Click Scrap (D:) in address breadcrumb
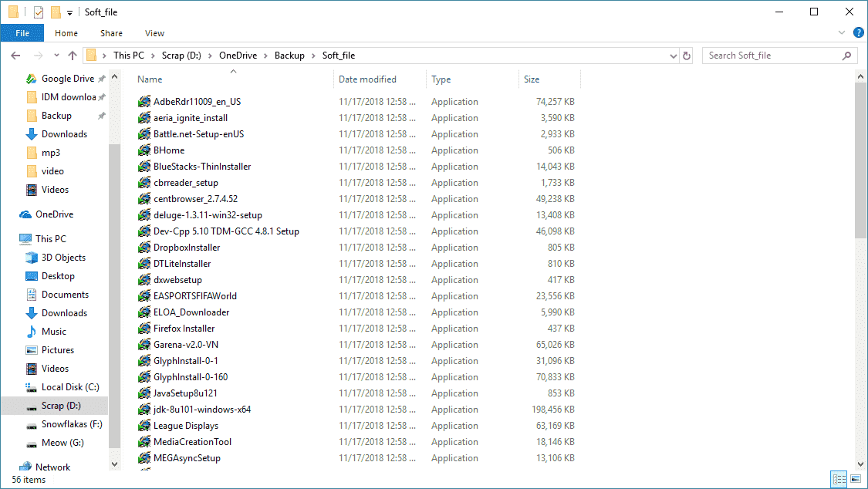This screenshot has width=868, height=489. [x=181, y=56]
